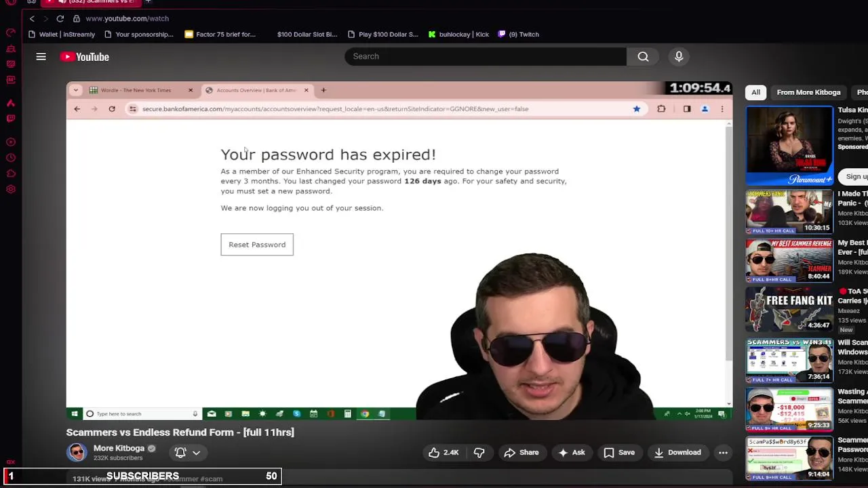The height and width of the screenshot is (488, 868).
Task: Open side panel icon in inner Chrome
Action: pos(687,108)
